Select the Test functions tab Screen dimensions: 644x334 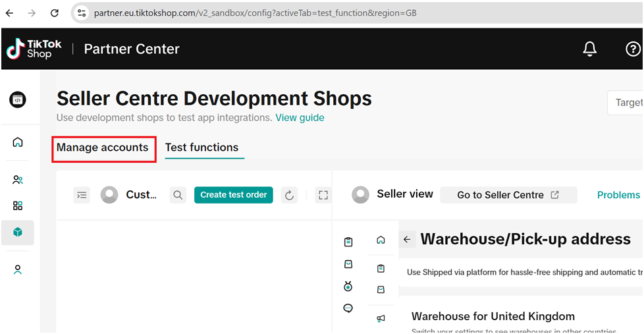(x=201, y=148)
